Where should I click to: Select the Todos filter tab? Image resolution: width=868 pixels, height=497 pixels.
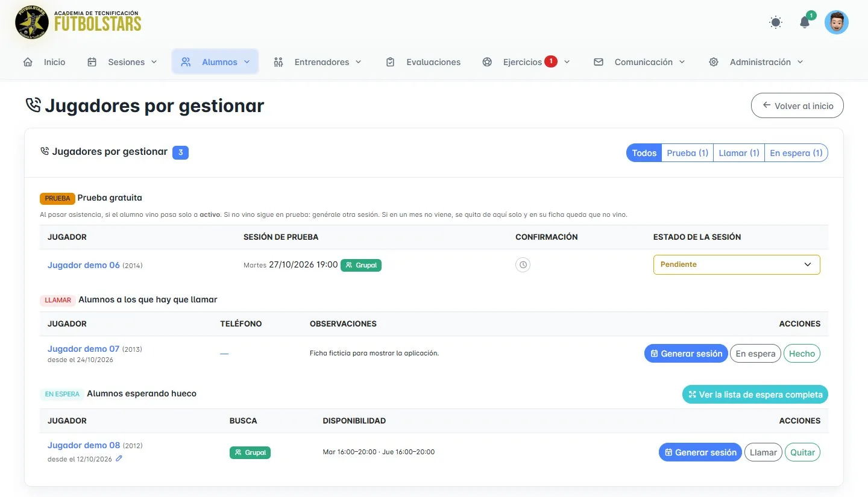[x=644, y=153]
